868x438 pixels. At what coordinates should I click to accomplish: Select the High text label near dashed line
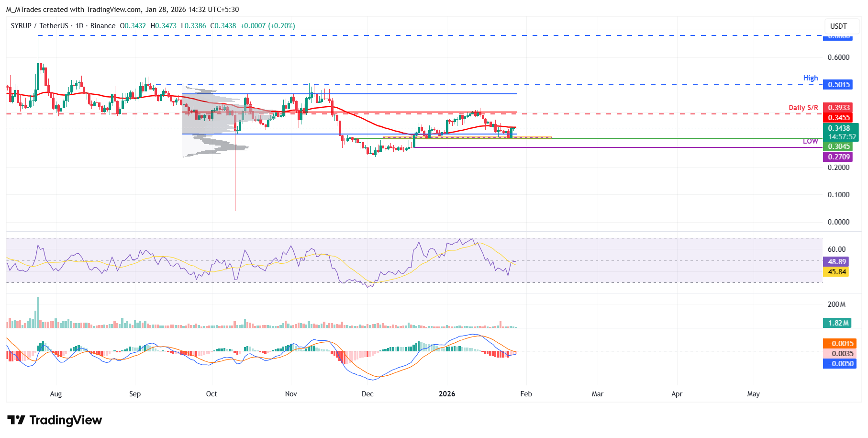[x=811, y=78]
